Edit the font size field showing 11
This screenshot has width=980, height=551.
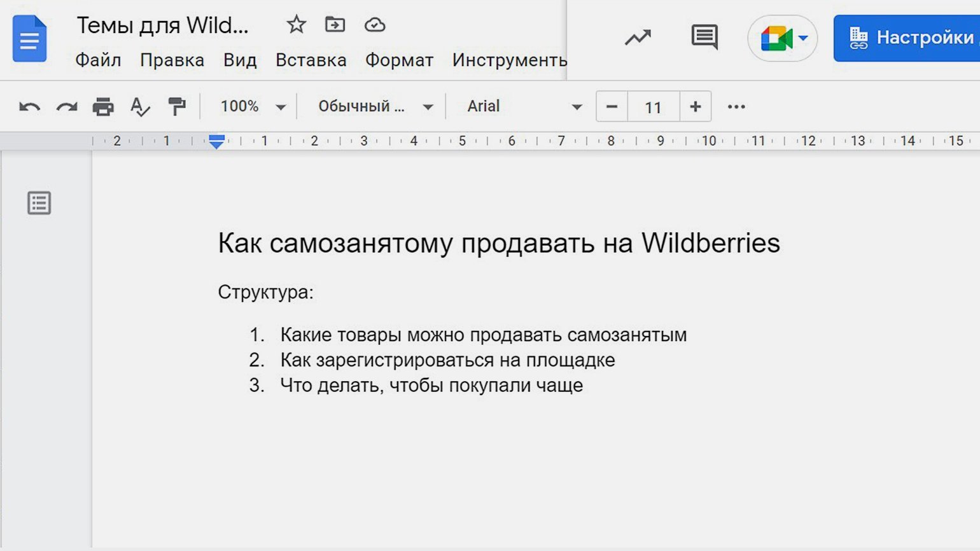pos(654,107)
